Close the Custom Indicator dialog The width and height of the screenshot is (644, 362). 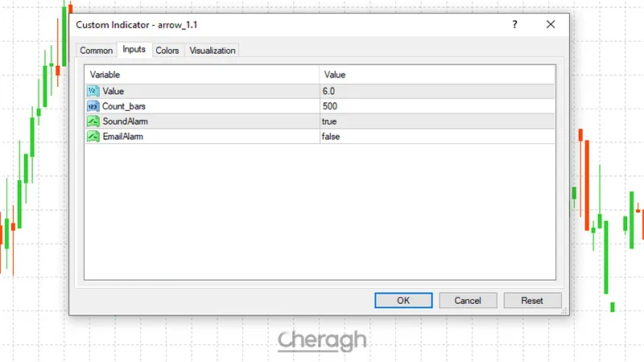click(551, 25)
